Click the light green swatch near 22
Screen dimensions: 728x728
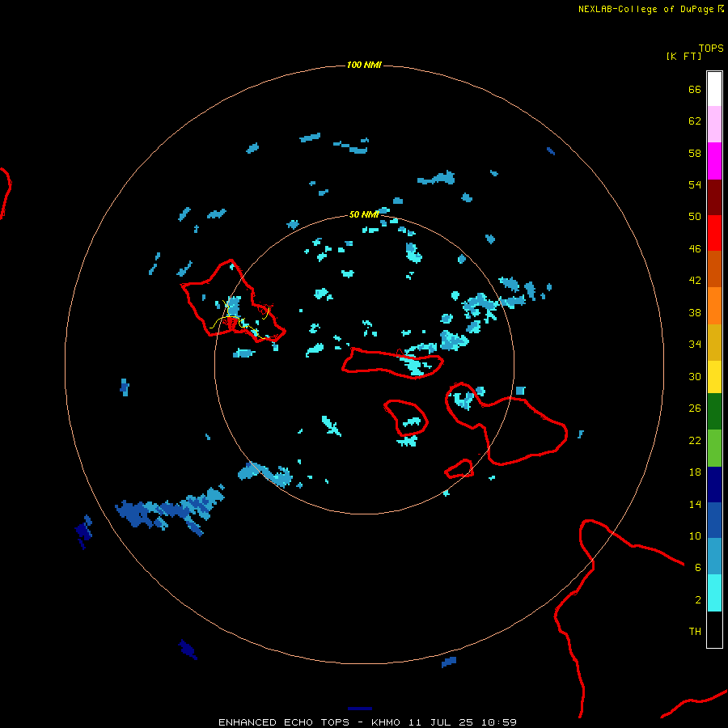[714, 448]
